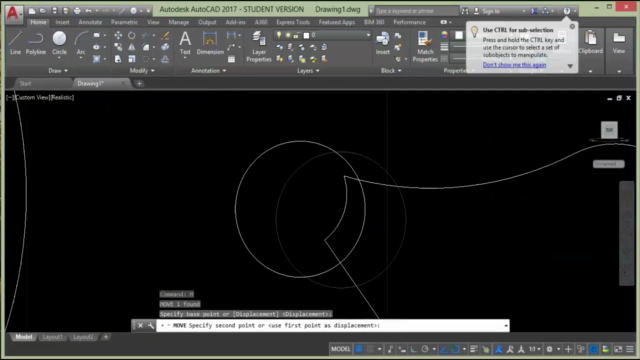Viewport: 640px width, 360px height.
Task: Toggle lineweight display in status bar
Action: pos(473,349)
